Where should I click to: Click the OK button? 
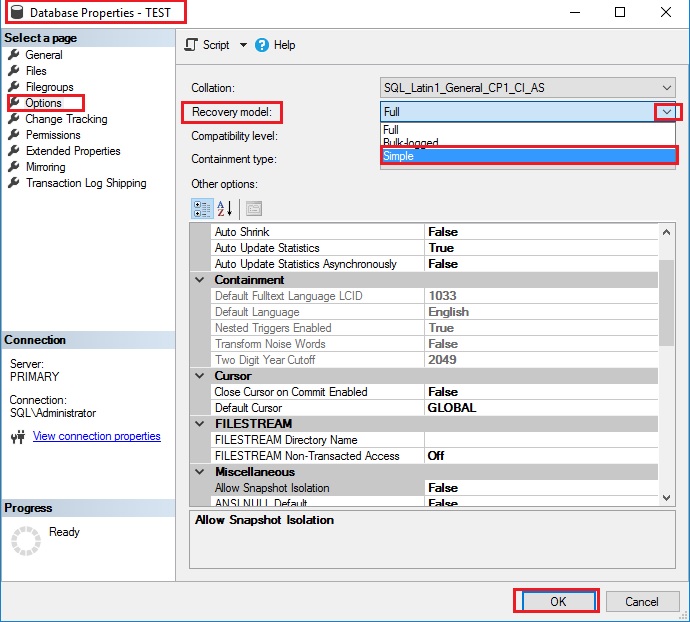557,602
